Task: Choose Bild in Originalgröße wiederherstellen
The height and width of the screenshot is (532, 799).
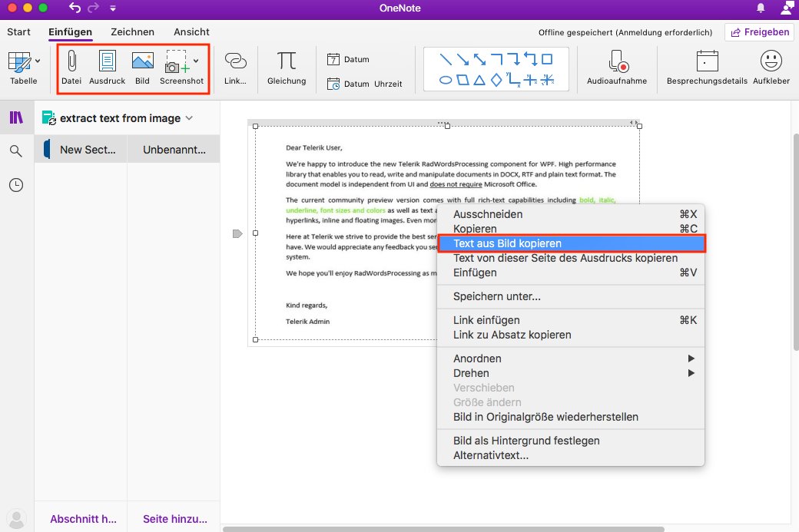Action: click(571, 417)
